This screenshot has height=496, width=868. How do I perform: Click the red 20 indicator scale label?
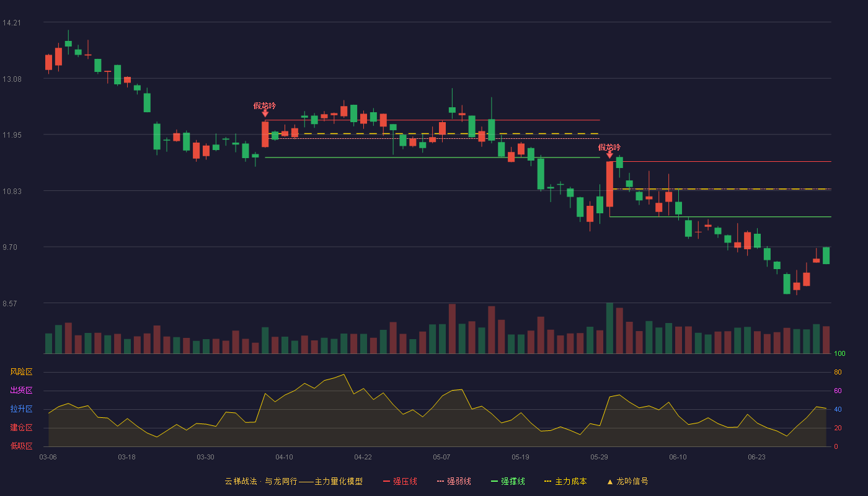pyautogui.click(x=838, y=428)
